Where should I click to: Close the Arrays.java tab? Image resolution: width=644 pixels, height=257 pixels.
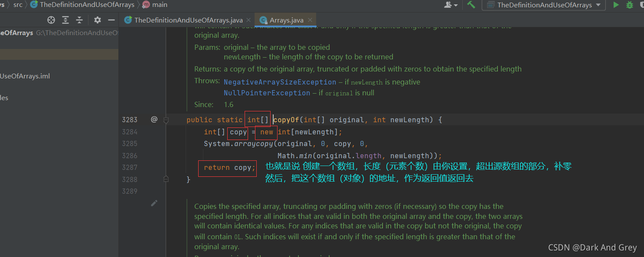[x=309, y=20]
